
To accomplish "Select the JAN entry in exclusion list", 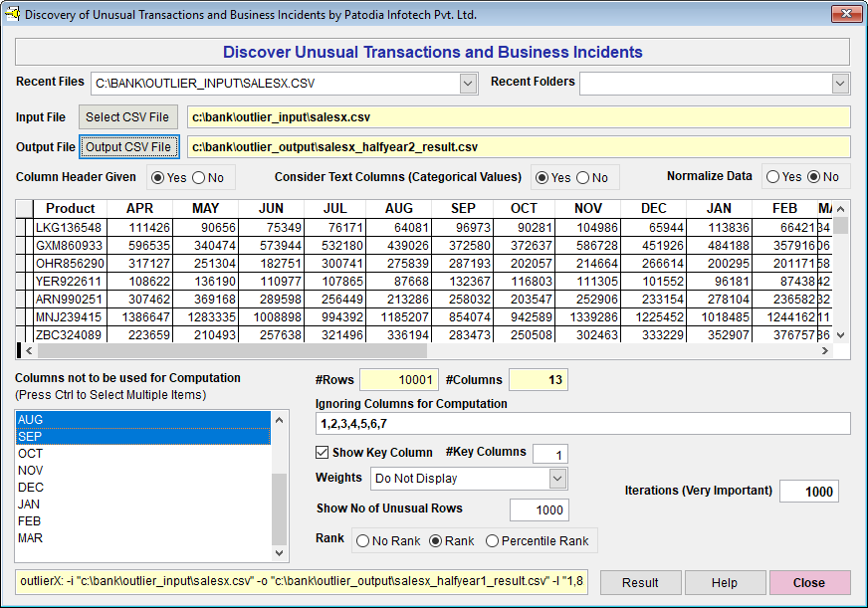I will pyautogui.click(x=30, y=505).
